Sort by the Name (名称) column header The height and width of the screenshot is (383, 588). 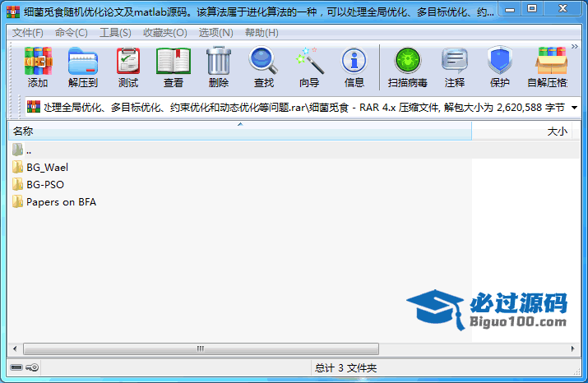point(240,132)
